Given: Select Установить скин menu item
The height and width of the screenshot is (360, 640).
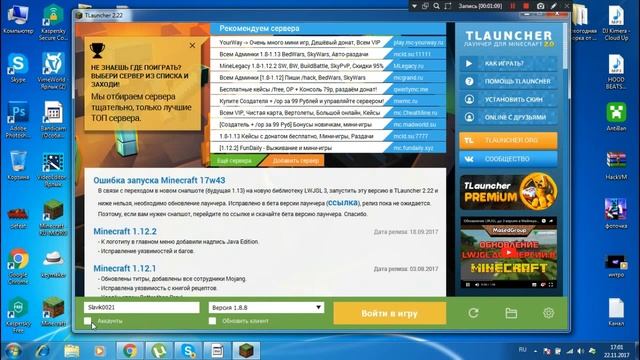Looking at the screenshot, I should pyautogui.click(x=508, y=100).
